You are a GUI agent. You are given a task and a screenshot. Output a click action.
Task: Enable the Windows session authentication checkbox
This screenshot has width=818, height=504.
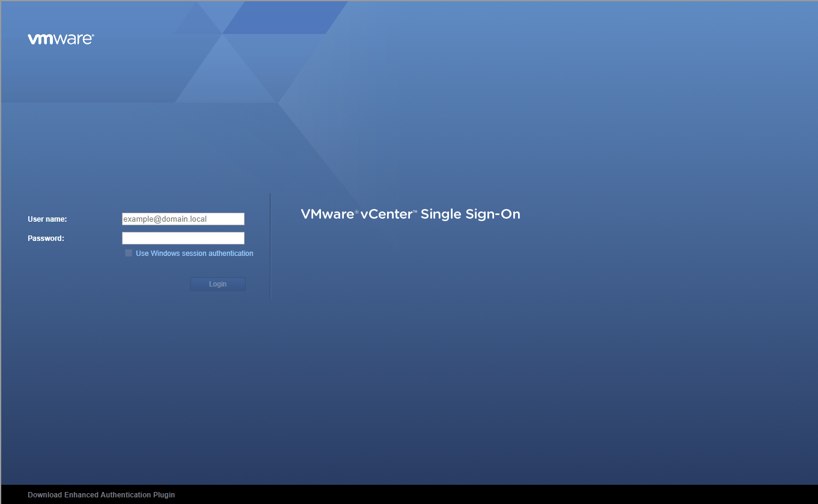[129, 254]
